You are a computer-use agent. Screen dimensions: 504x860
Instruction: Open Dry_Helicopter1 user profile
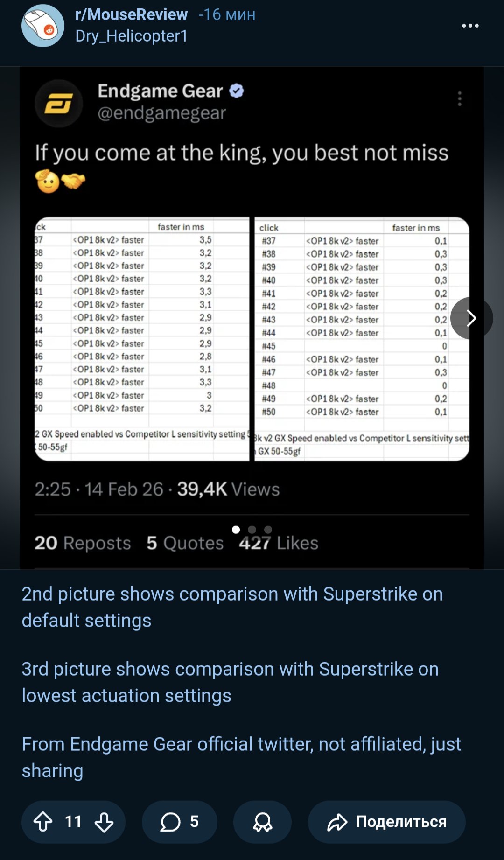coord(131,36)
